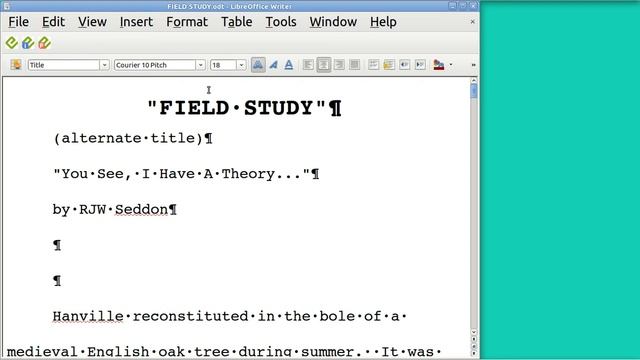Click Increase Indent icon

coord(420,64)
